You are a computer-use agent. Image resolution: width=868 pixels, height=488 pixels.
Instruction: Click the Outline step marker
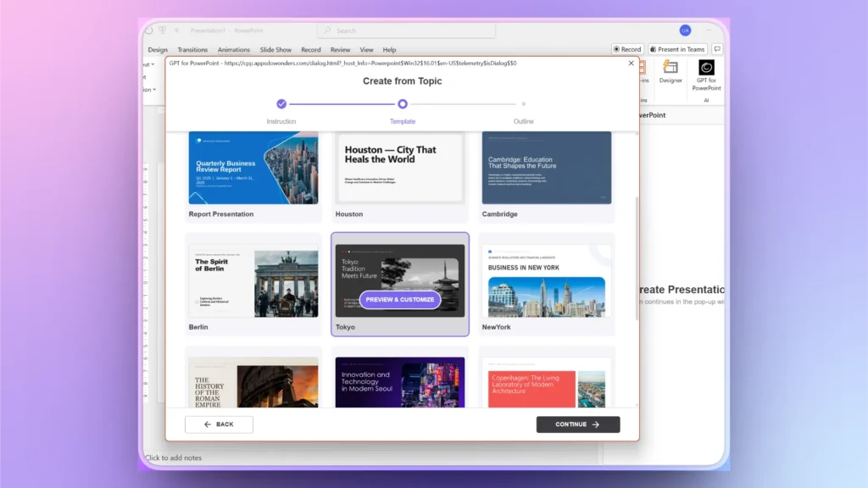[x=524, y=103]
